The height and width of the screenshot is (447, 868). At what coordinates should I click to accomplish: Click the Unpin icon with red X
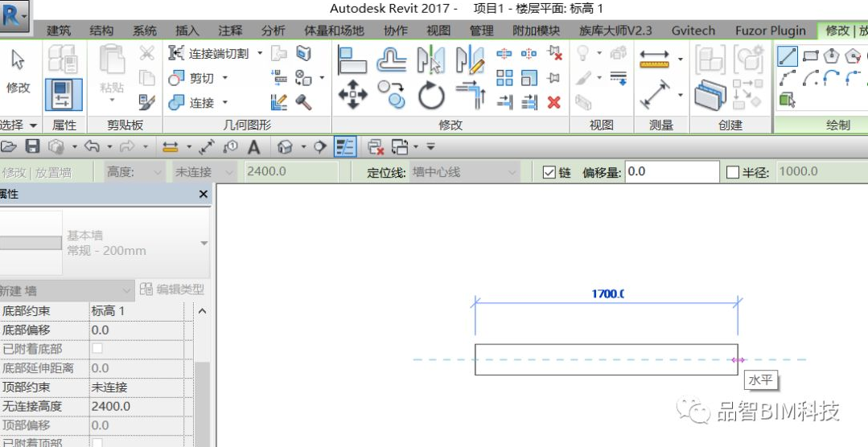(554, 53)
